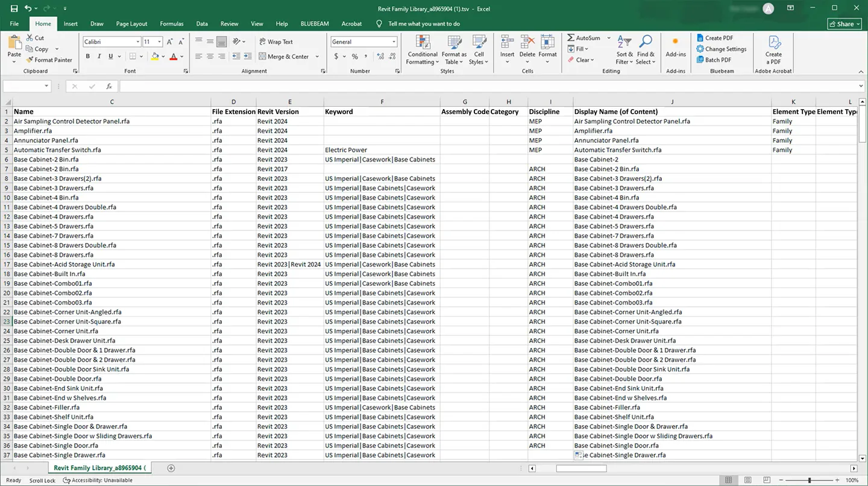Click the red Font Color A

pos(174,57)
